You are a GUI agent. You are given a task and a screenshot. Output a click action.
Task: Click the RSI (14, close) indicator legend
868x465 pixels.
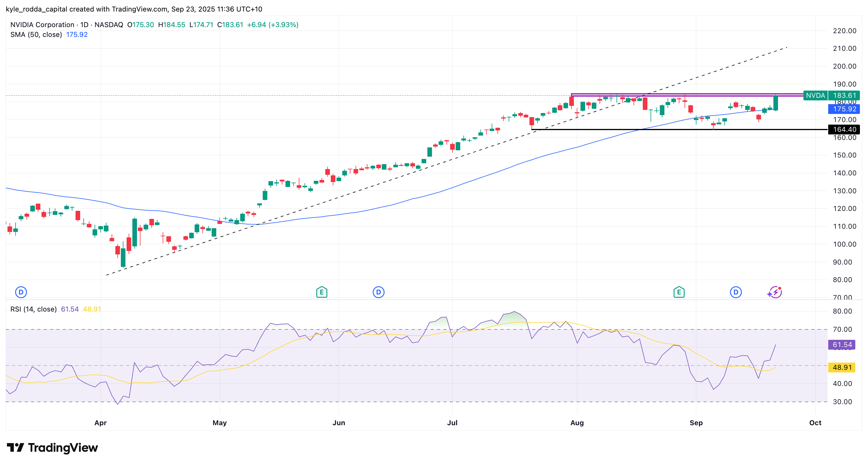pos(33,309)
